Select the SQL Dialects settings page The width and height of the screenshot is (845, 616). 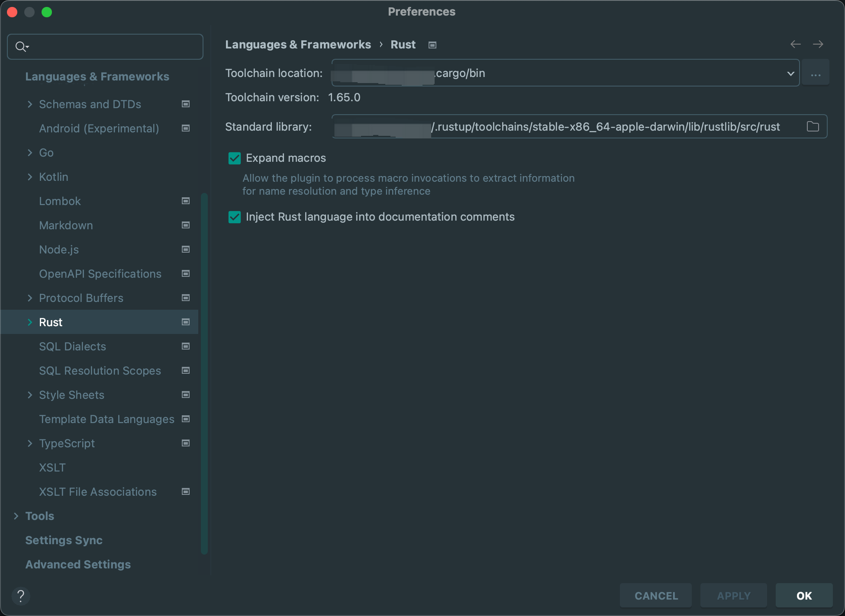coord(72,346)
